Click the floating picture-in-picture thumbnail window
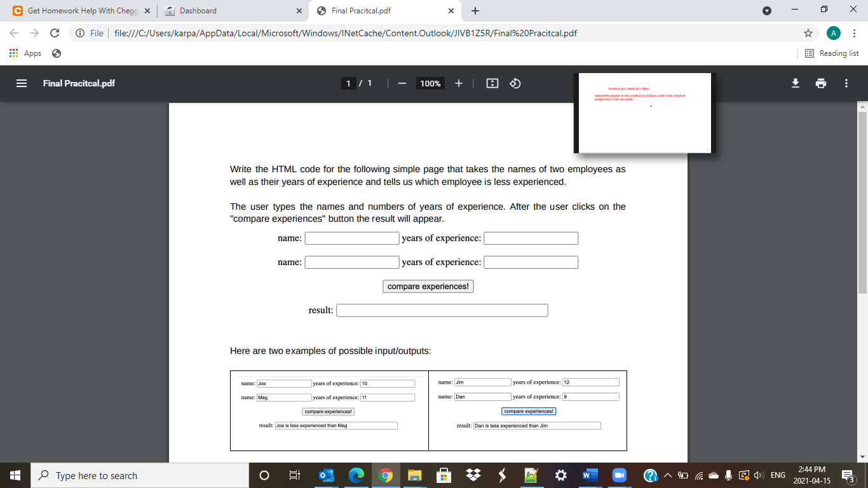This screenshot has width=868, height=488. 645,112
